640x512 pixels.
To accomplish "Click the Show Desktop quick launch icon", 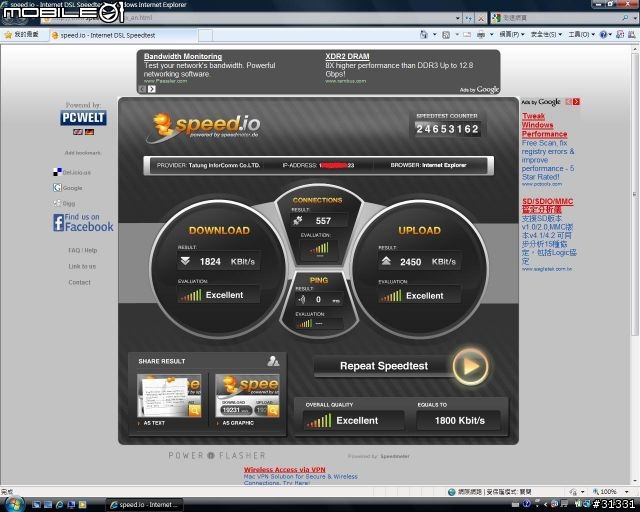I will click(x=36, y=505).
